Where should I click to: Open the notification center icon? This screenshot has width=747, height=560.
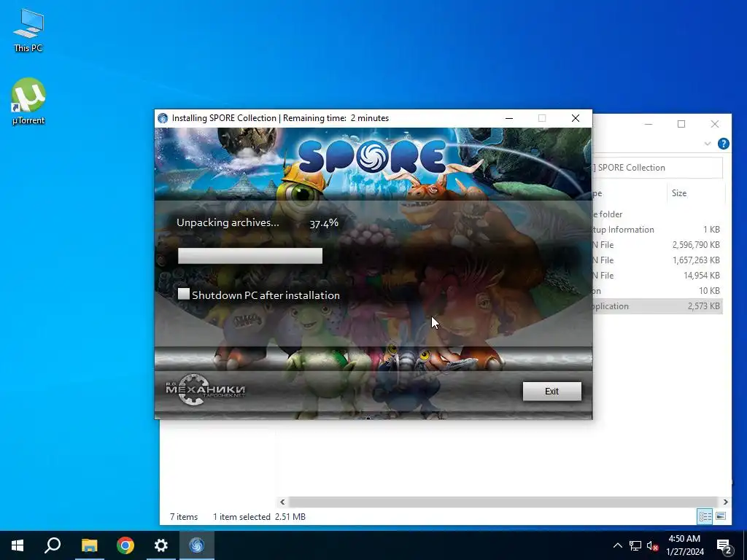(724, 545)
